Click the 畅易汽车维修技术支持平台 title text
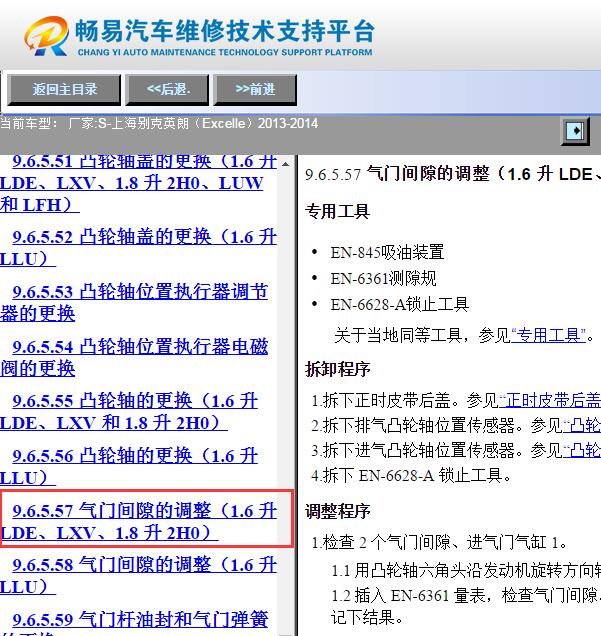Viewport: 601px width, 636px height. [x=224, y=31]
